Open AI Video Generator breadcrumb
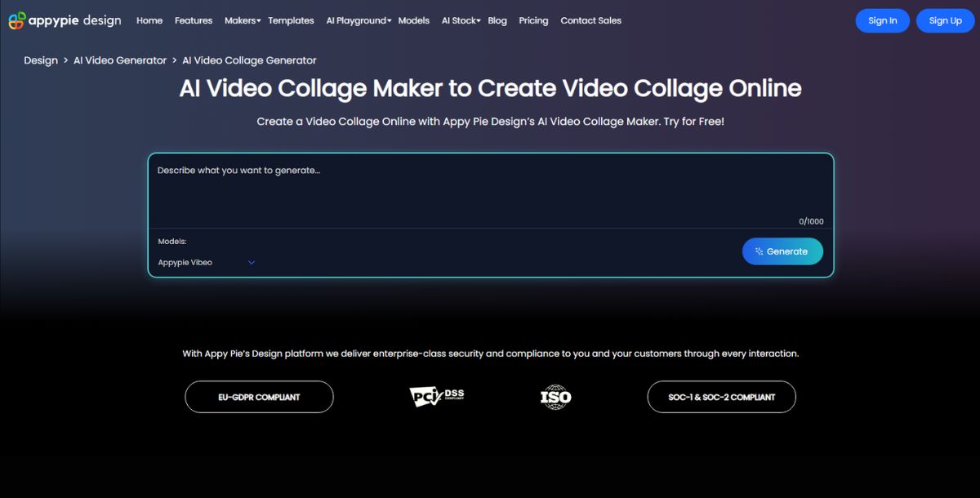 click(x=120, y=60)
